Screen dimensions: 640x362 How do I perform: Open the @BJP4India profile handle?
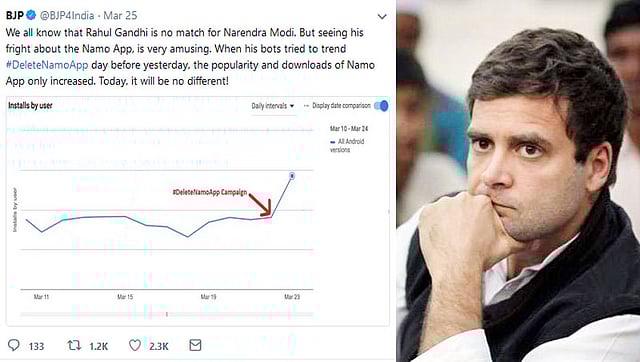pyautogui.click(x=67, y=16)
